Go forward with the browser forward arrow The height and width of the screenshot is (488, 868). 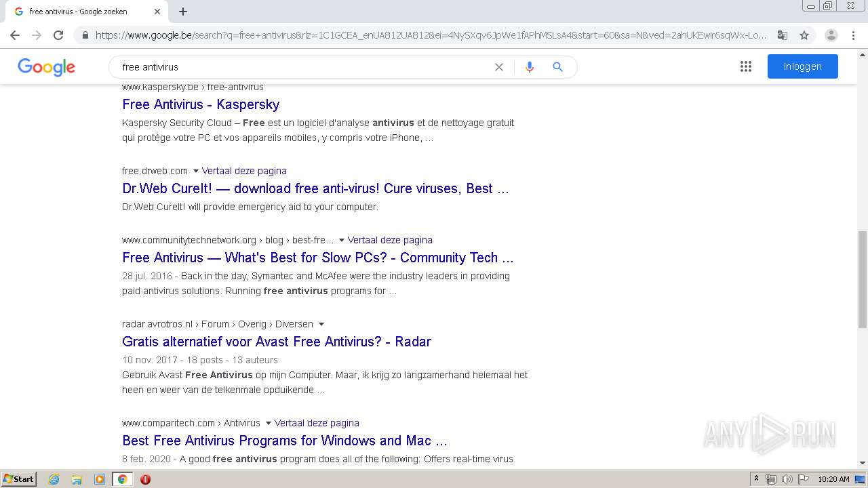tap(37, 35)
